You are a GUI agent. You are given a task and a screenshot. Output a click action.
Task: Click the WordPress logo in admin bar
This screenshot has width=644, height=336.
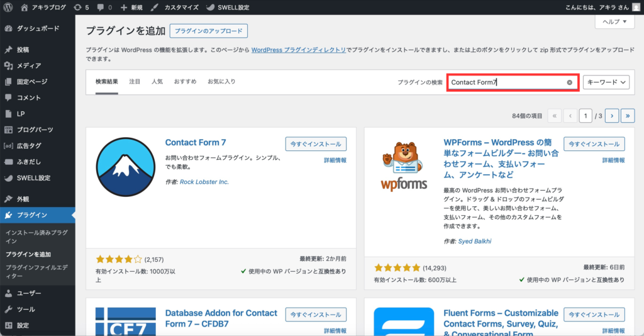click(9, 8)
